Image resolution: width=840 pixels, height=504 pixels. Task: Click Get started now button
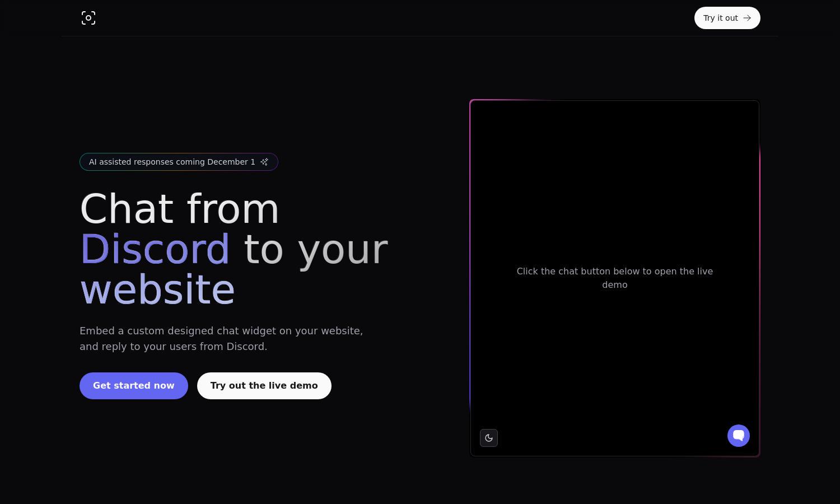[x=134, y=386]
